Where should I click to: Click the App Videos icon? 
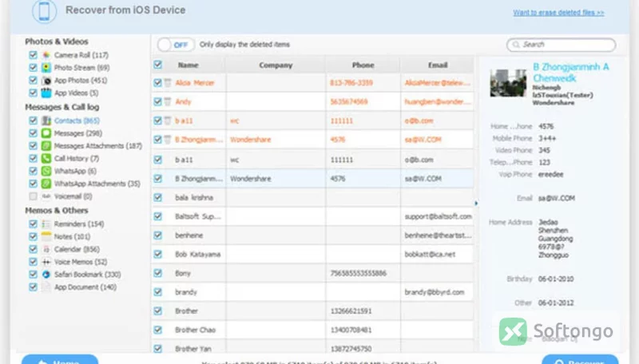46,93
